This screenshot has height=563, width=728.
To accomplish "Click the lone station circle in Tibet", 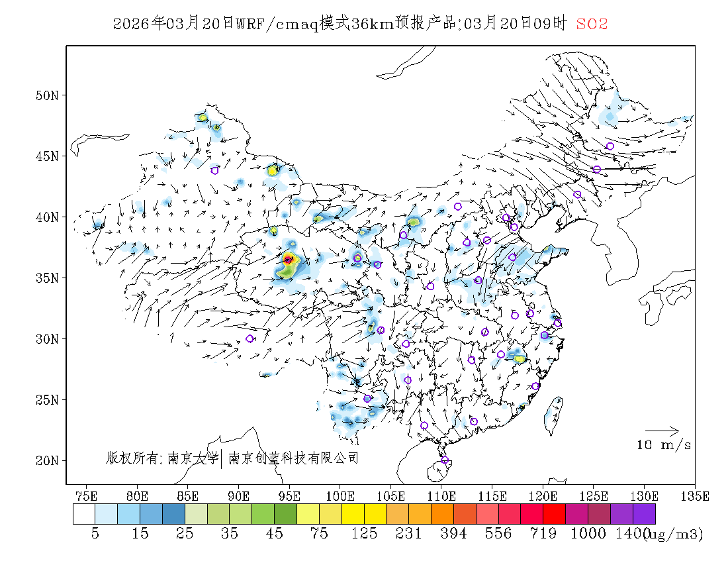I will click(250, 338).
